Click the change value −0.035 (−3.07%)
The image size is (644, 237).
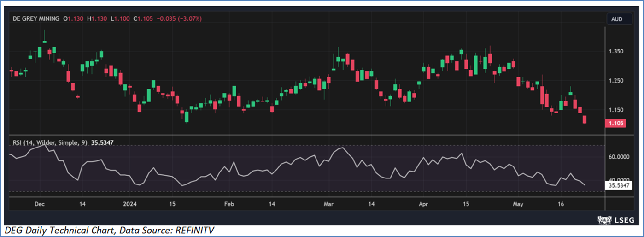(180, 18)
